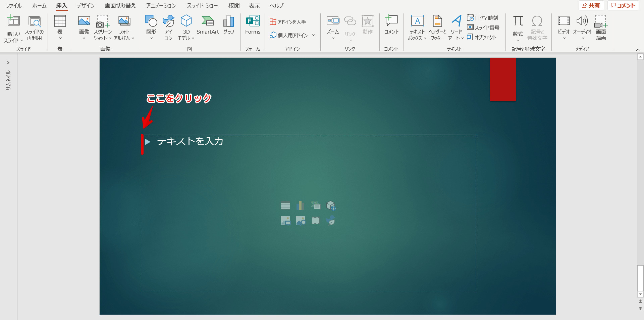Viewport: 644px width, 320px height.
Task: Switch to the デザイン tab
Action: coord(86,6)
